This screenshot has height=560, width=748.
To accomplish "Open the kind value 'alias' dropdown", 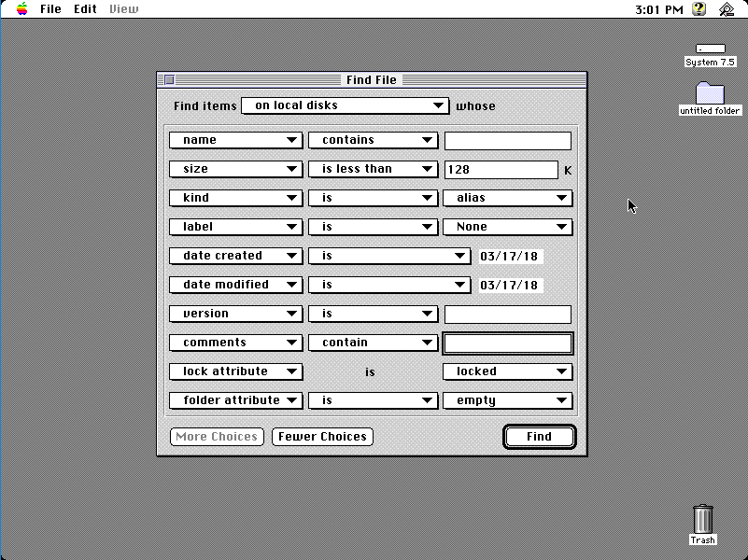I will [507, 198].
